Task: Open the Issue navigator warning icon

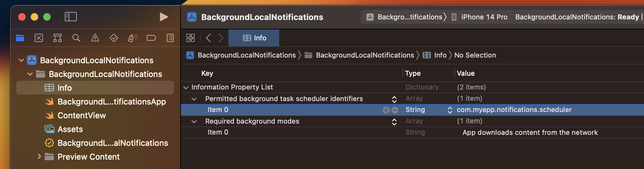Action: click(95, 38)
